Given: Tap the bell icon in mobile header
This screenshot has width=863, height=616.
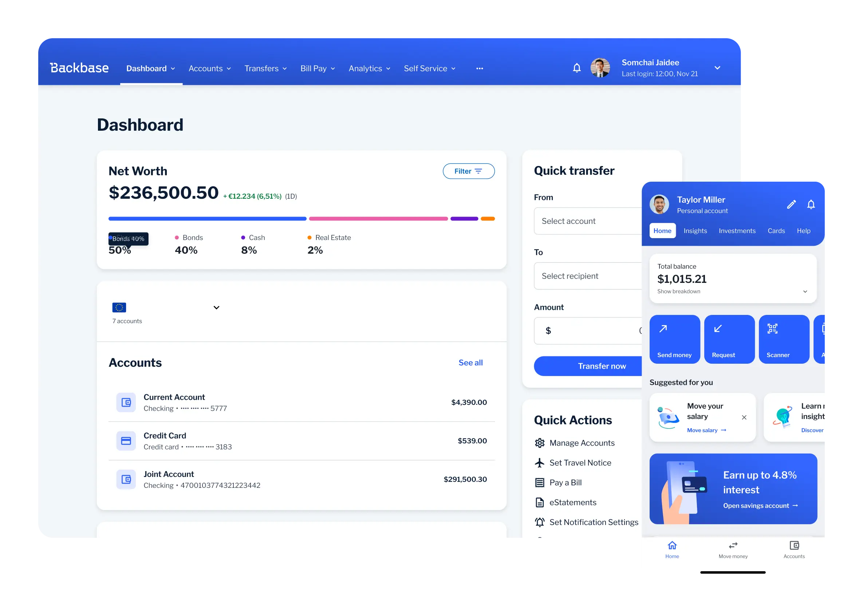Looking at the screenshot, I should (x=811, y=205).
